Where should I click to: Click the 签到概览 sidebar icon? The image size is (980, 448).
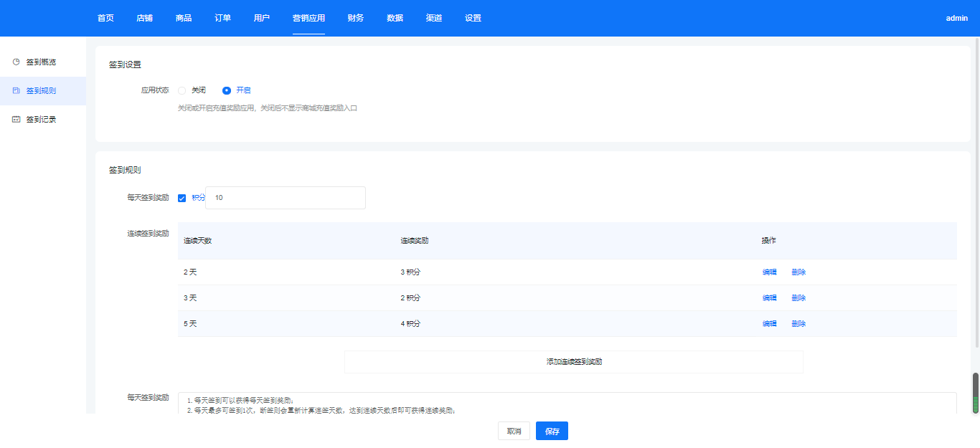(16, 62)
